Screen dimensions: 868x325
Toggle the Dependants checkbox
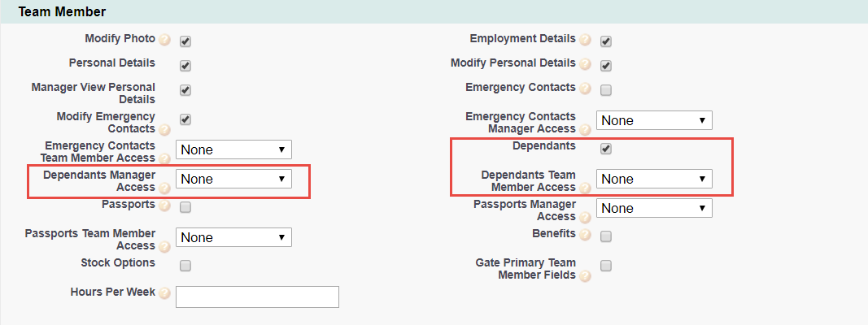click(x=606, y=149)
